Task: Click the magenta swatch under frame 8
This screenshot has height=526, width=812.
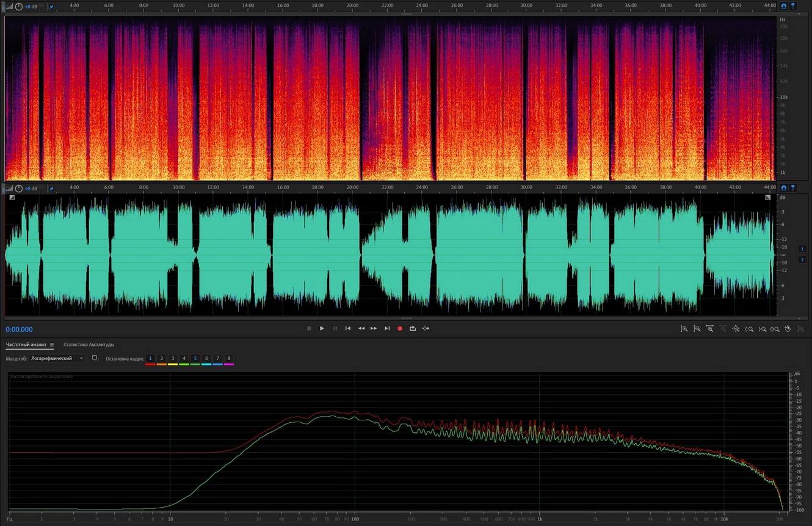Action: point(229,364)
